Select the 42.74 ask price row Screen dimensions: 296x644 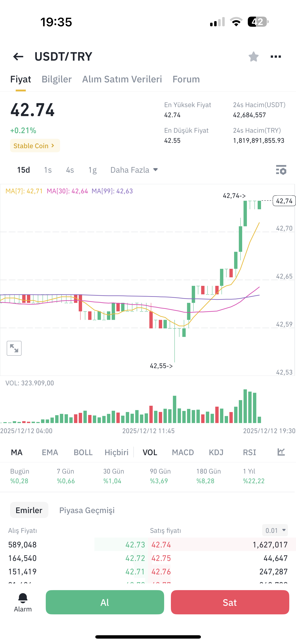click(222, 545)
